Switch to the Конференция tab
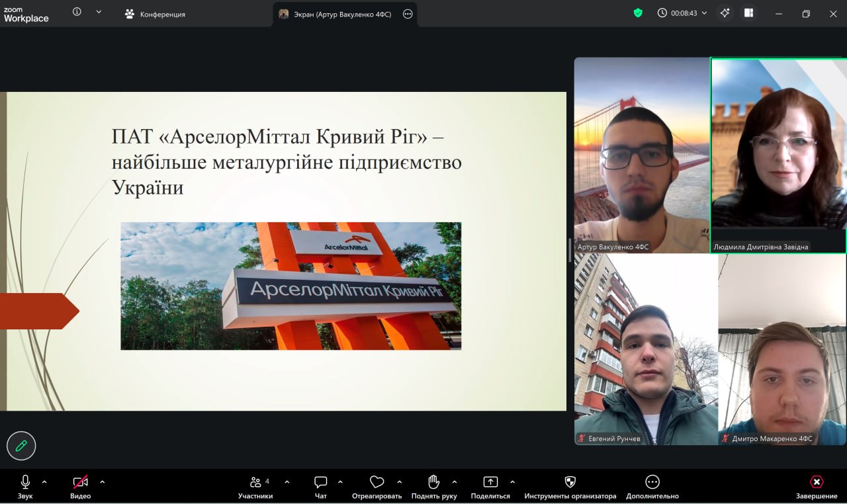Screen dimensions: 847x504 [156, 14]
